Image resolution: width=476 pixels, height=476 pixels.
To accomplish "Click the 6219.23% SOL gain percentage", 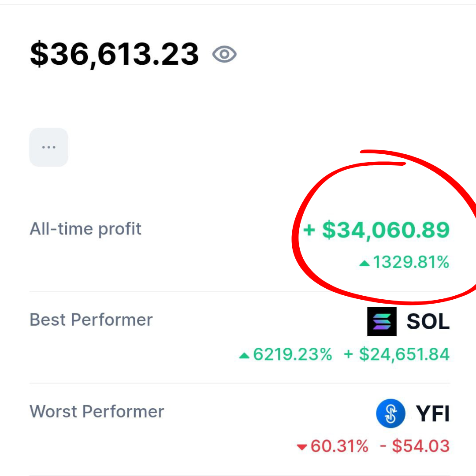I will coord(292,354).
